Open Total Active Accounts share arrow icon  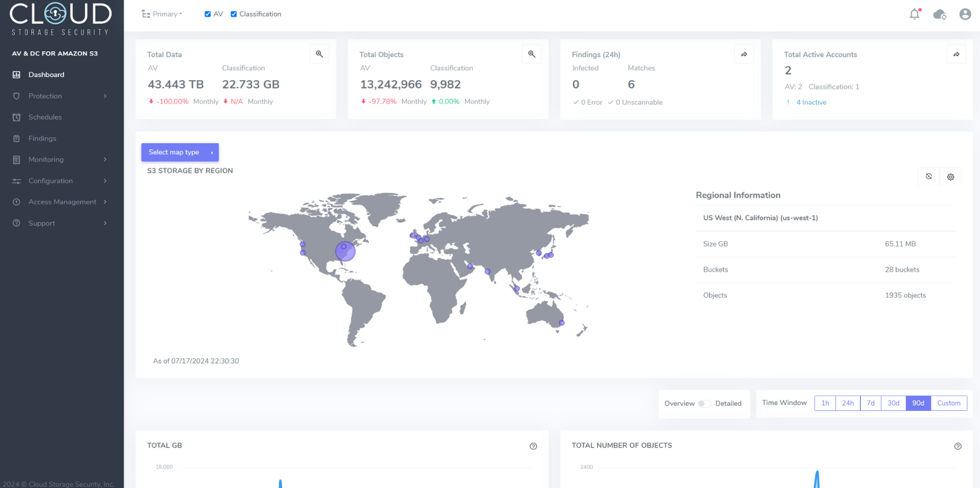[x=956, y=54]
